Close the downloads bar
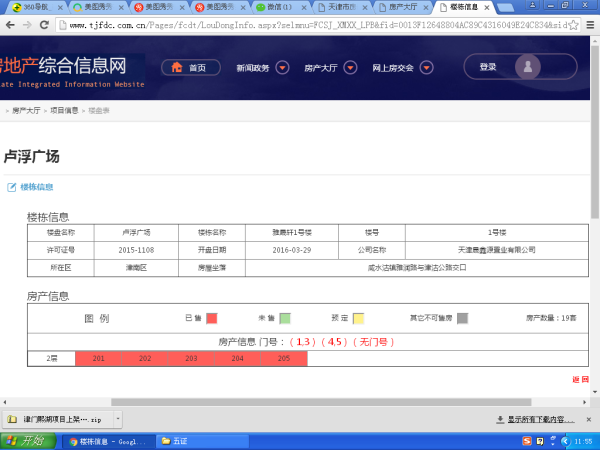The image size is (600, 450). pyautogui.click(x=589, y=419)
